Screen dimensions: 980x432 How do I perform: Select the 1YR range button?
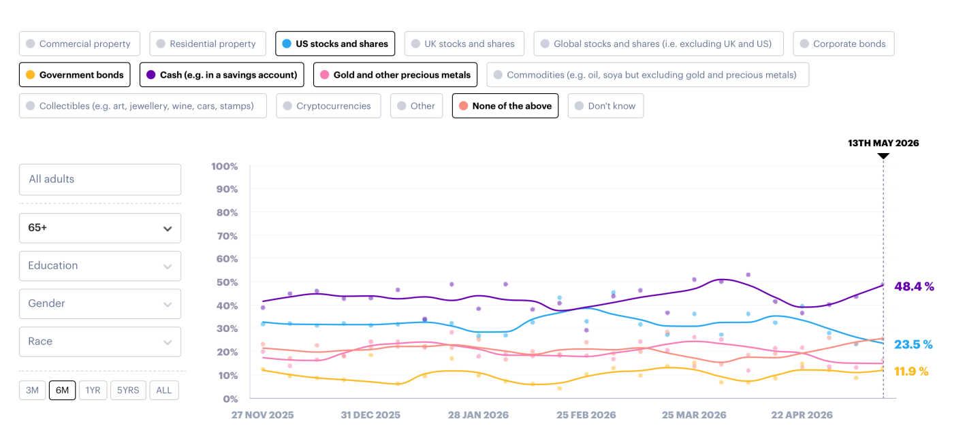(x=93, y=390)
